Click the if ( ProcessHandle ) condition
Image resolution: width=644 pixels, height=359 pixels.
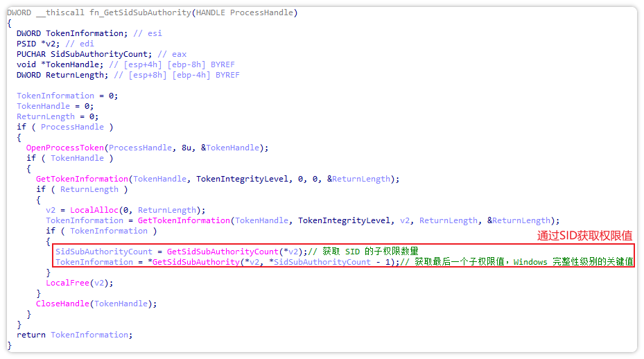point(65,127)
